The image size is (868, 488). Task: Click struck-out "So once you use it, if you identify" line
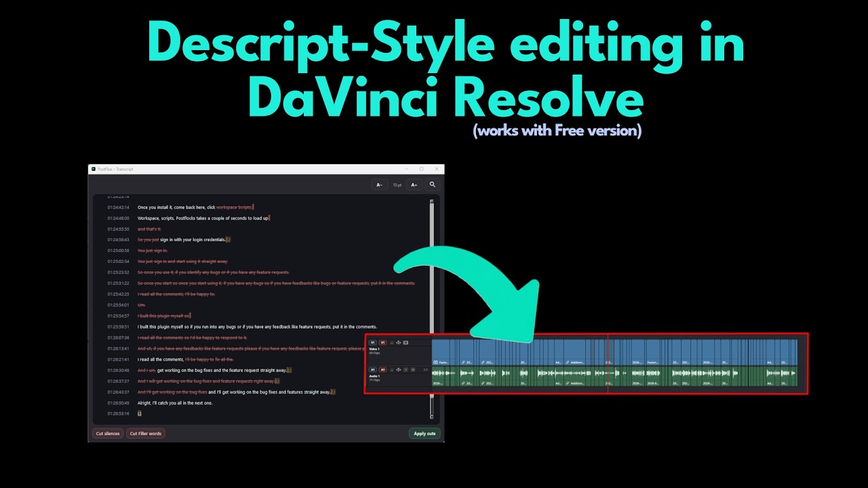point(213,272)
